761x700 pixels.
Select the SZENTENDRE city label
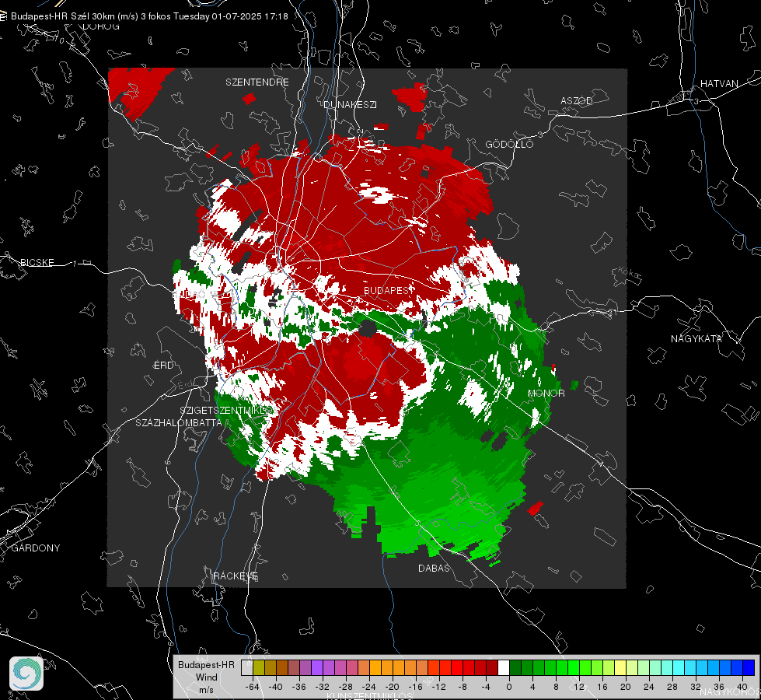[x=257, y=82]
